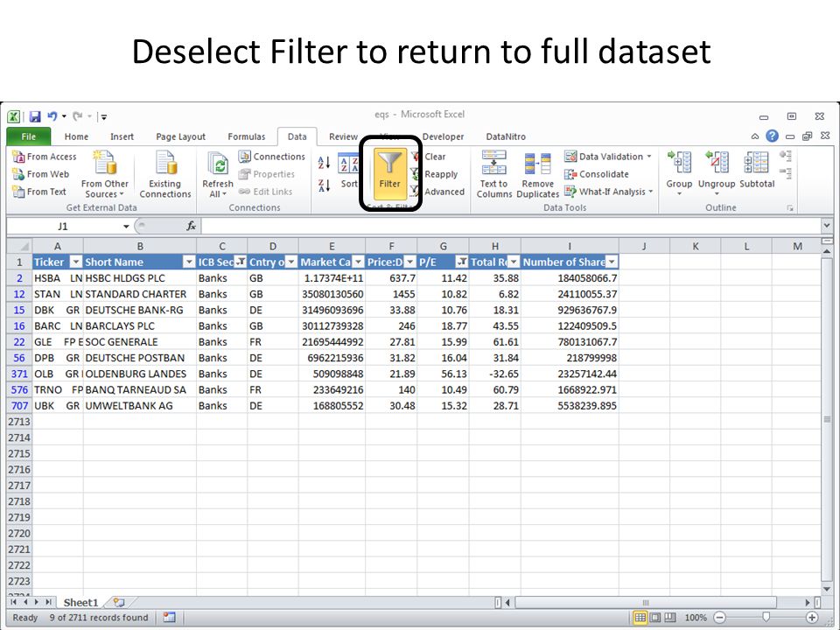Switch to the DataNitro tab
The width and height of the screenshot is (840, 630).
506,136
